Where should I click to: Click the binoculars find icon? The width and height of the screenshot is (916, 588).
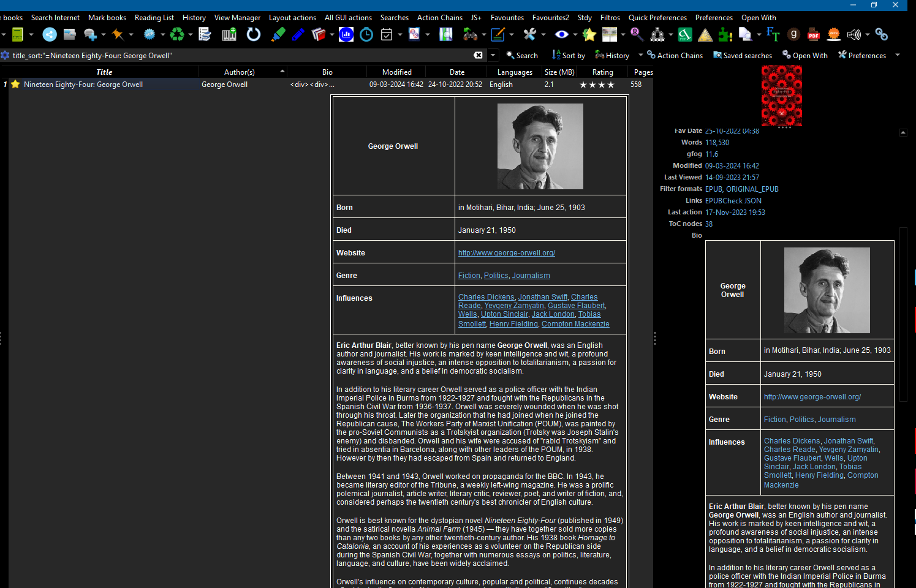pos(470,35)
